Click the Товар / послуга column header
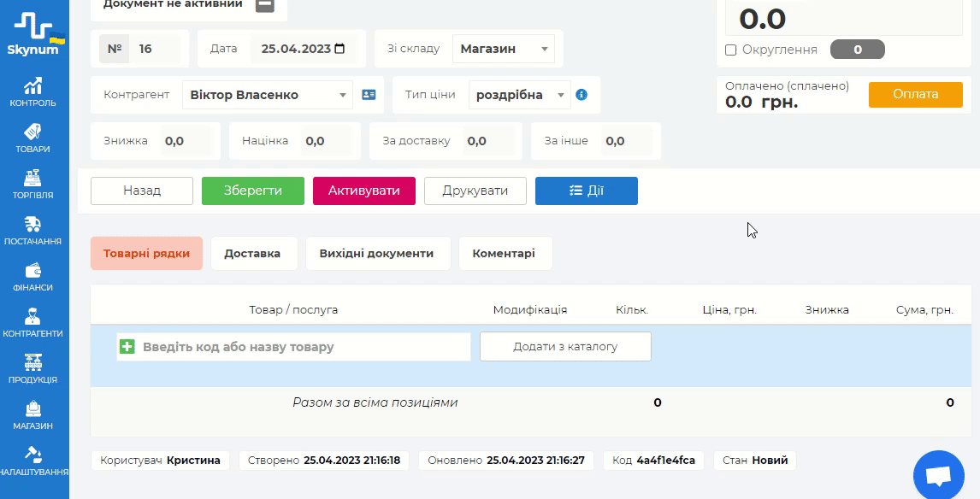 [294, 310]
